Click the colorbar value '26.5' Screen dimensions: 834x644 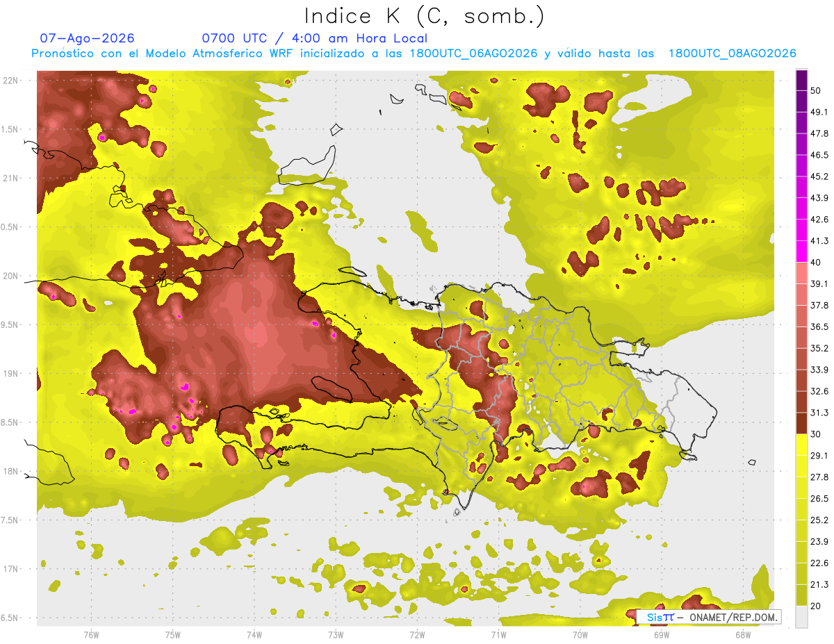819,498
